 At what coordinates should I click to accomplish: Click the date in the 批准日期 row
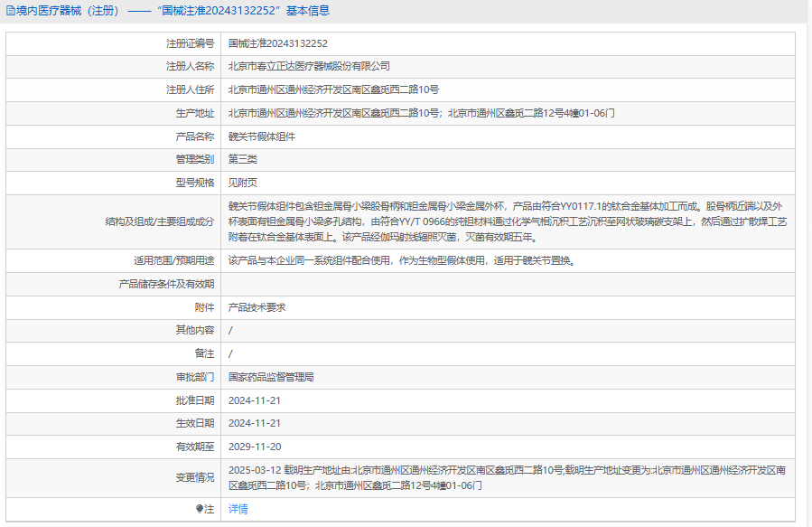[255, 400]
